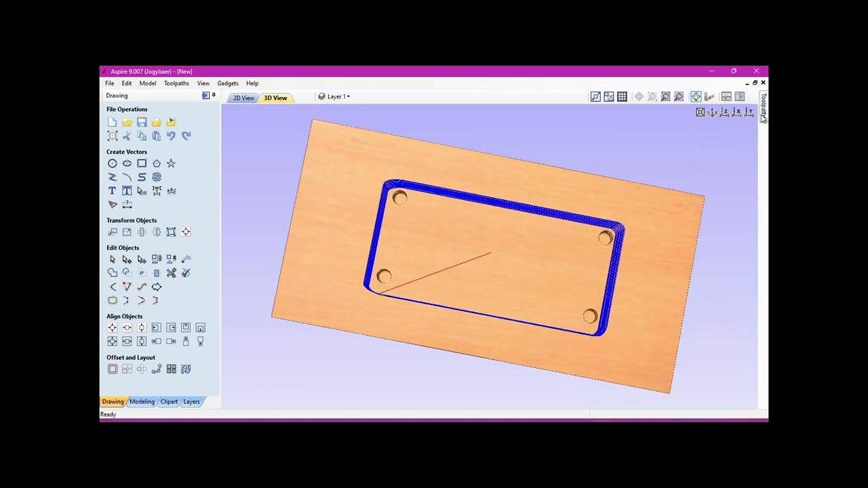868x488 pixels.
Task: Toggle the Drawing panel pin
Action: [x=214, y=96]
